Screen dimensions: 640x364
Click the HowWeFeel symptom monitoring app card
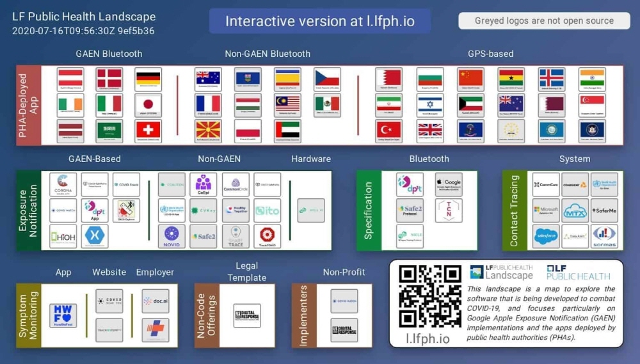pyautogui.click(x=63, y=316)
